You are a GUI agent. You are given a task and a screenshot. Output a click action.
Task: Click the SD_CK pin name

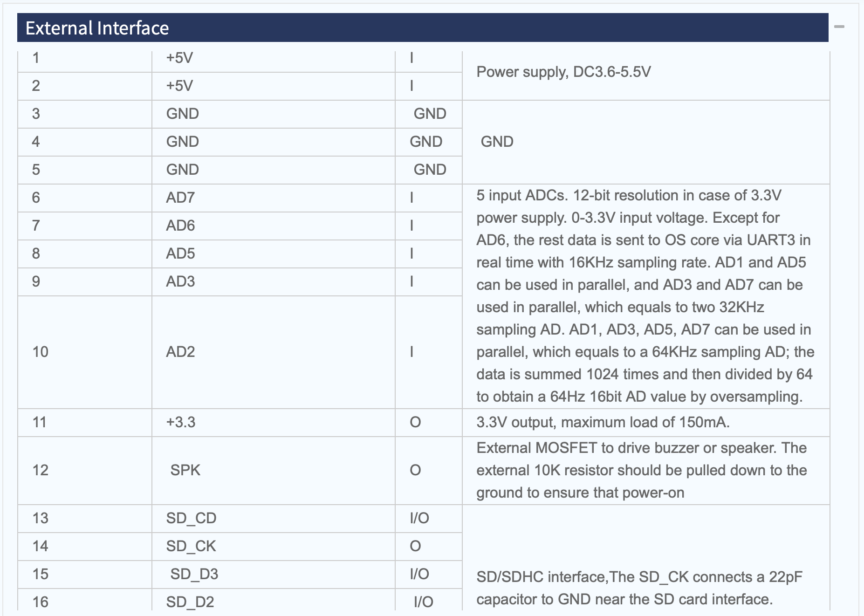point(191,546)
